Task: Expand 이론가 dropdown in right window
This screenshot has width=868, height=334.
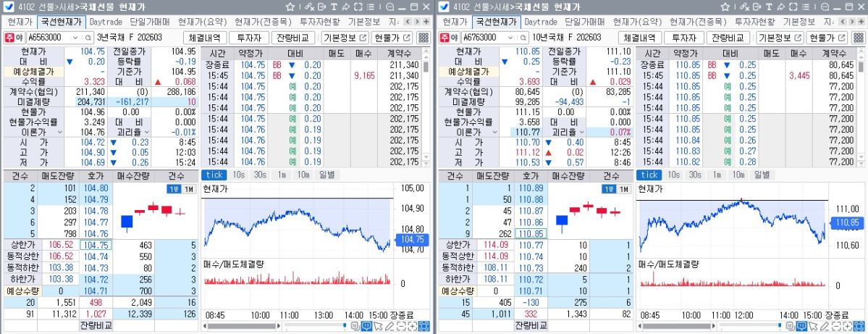Action: pos(494,133)
